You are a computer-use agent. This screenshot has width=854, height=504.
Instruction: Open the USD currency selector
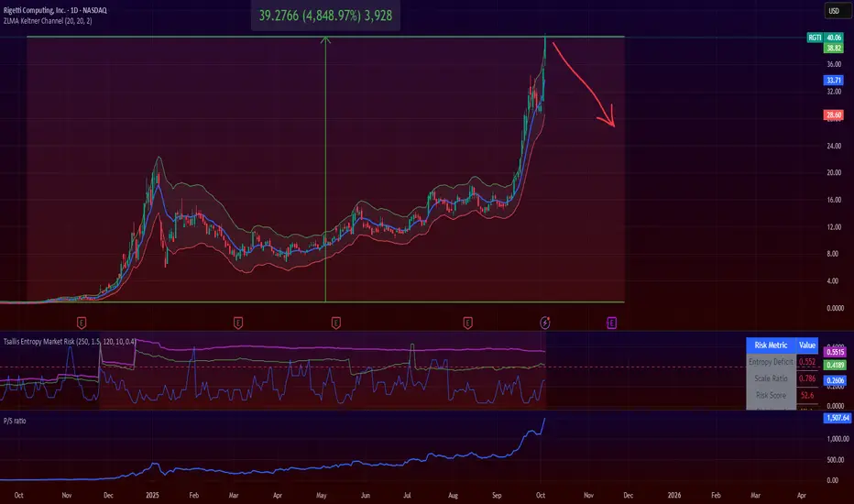tap(834, 11)
